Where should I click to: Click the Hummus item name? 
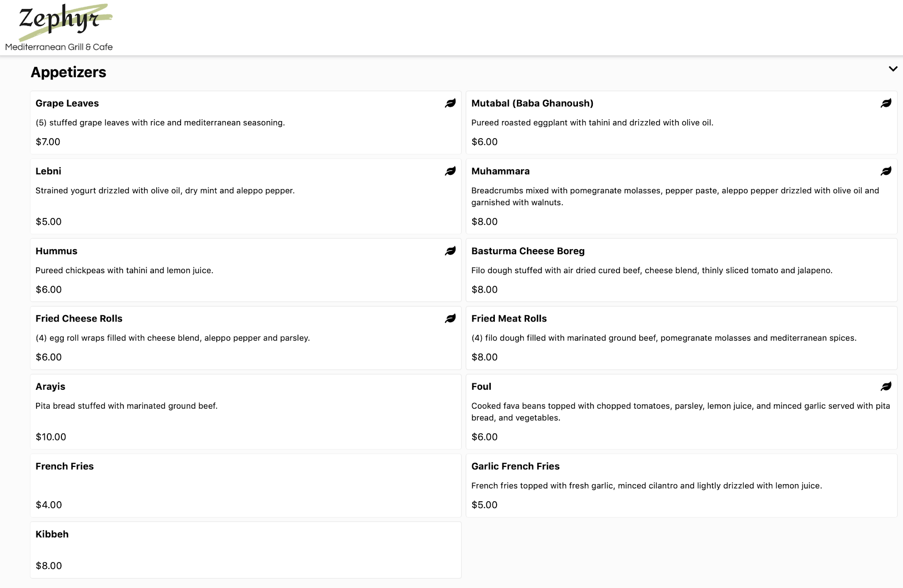pos(56,251)
